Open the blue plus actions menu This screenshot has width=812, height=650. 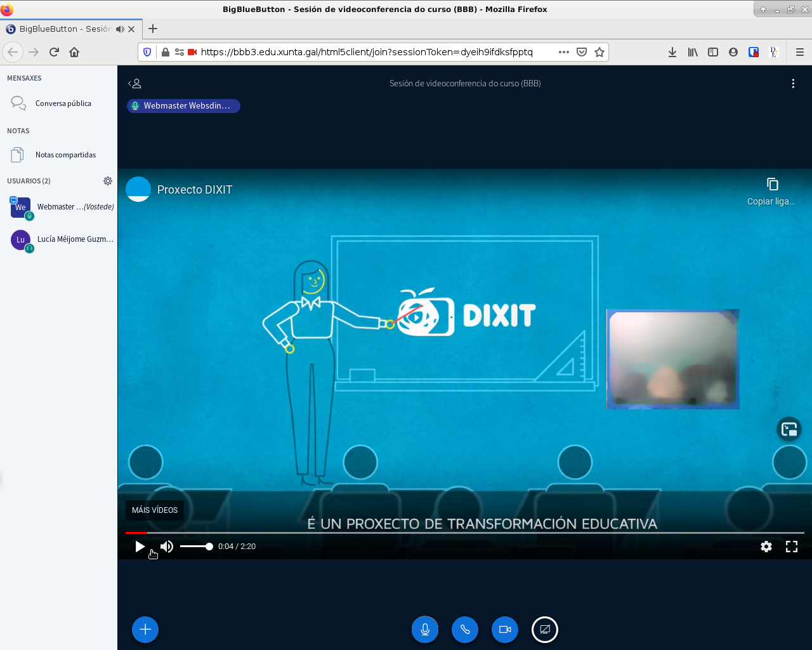coord(145,630)
